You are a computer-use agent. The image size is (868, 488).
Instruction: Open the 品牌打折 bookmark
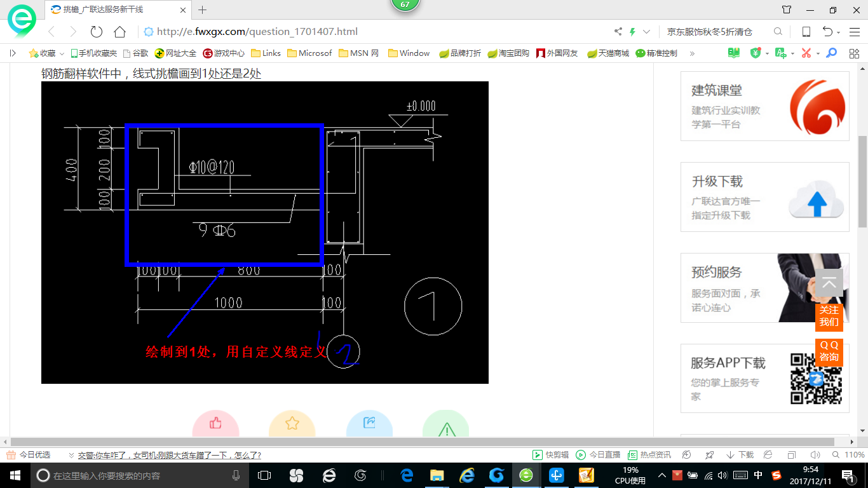(x=460, y=53)
